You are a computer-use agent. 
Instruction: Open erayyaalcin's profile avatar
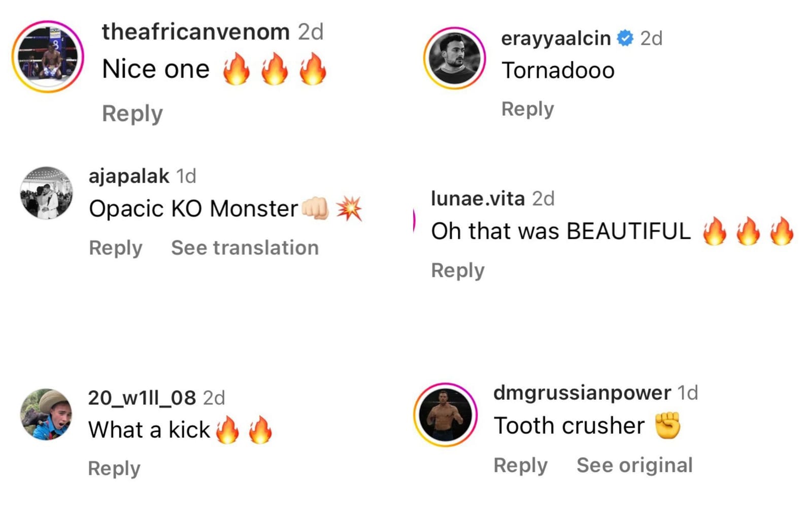(x=454, y=58)
